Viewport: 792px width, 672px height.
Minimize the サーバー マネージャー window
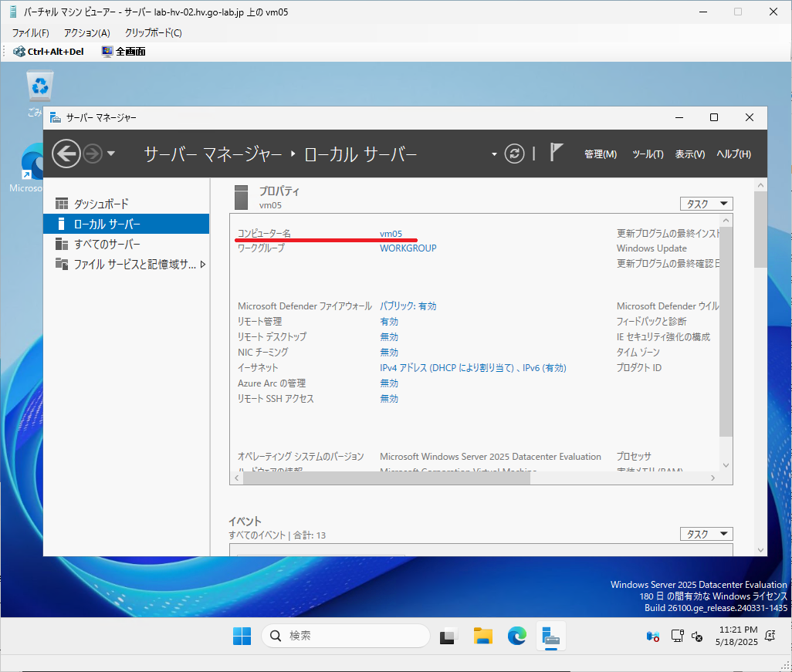679,117
